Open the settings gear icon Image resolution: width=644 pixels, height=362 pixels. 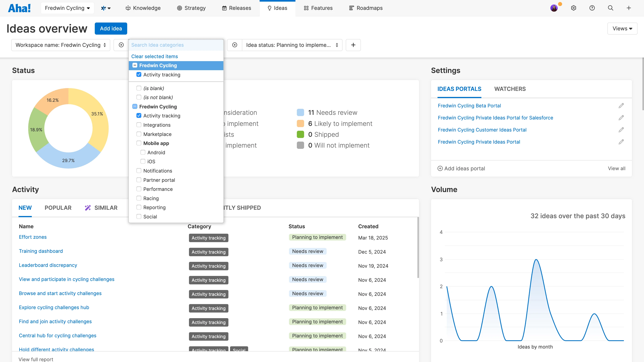574,8
